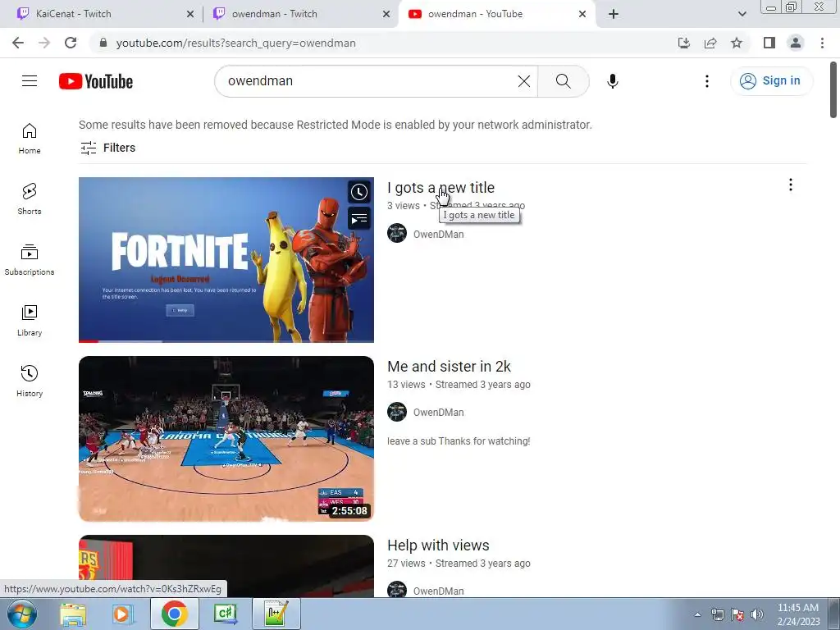
Task: Click '13 views • Streamed 3 years ago' text
Action: (x=459, y=385)
